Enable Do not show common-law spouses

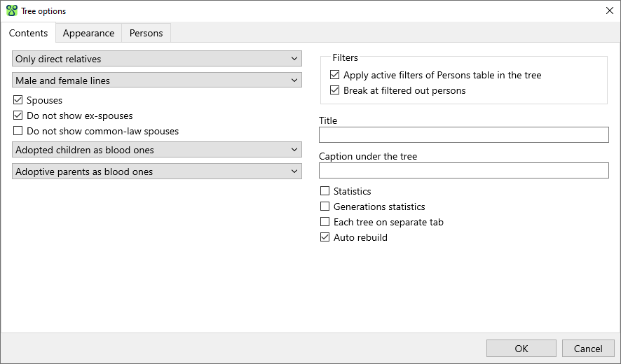18,131
